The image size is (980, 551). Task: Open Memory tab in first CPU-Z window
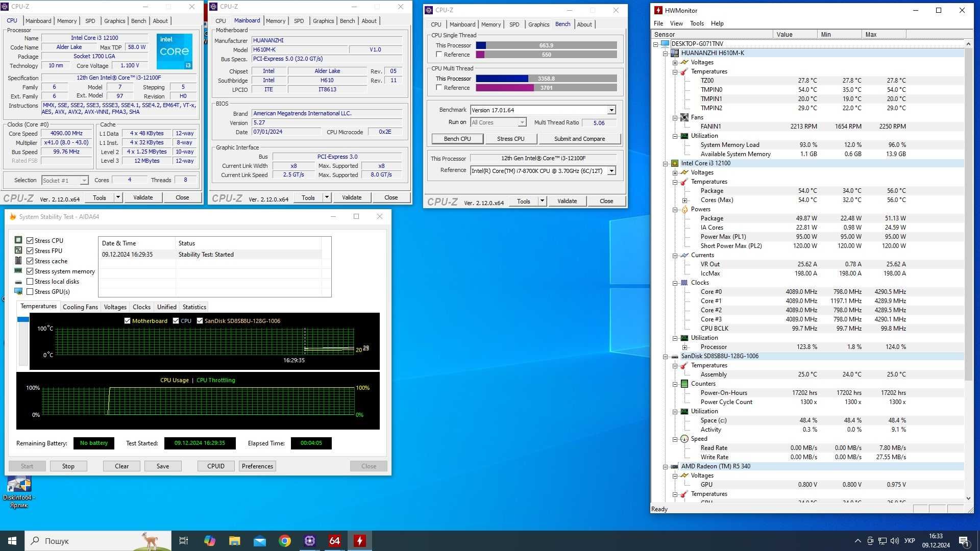pyautogui.click(x=67, y=21)
